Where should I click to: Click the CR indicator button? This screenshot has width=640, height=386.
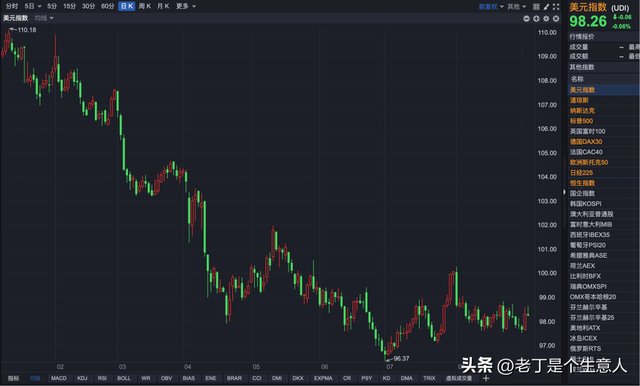[347, 378]
